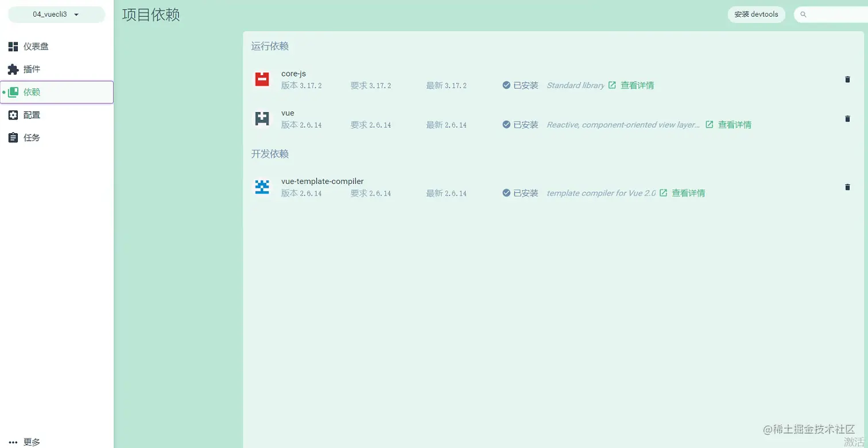Viewport: 868px width, 448px height.
Task: Click the installed checkmark icon for vue
Action: [506, 124]
